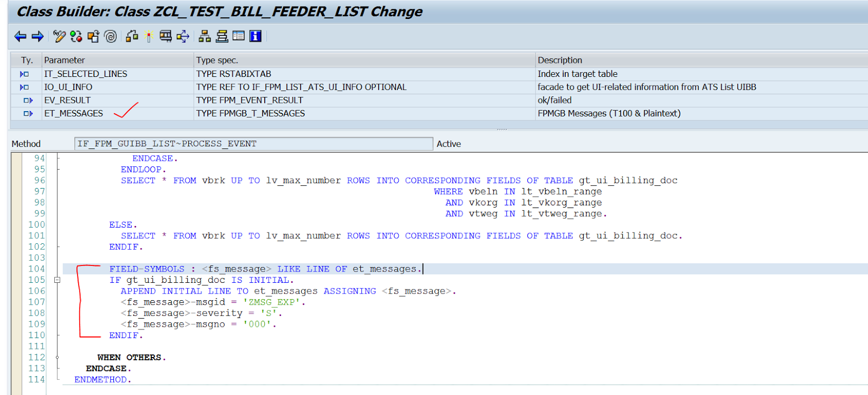The width and height of the screenshot is (868, 395).
Task: Click the Ty. column header
Action: pos(27,60)
